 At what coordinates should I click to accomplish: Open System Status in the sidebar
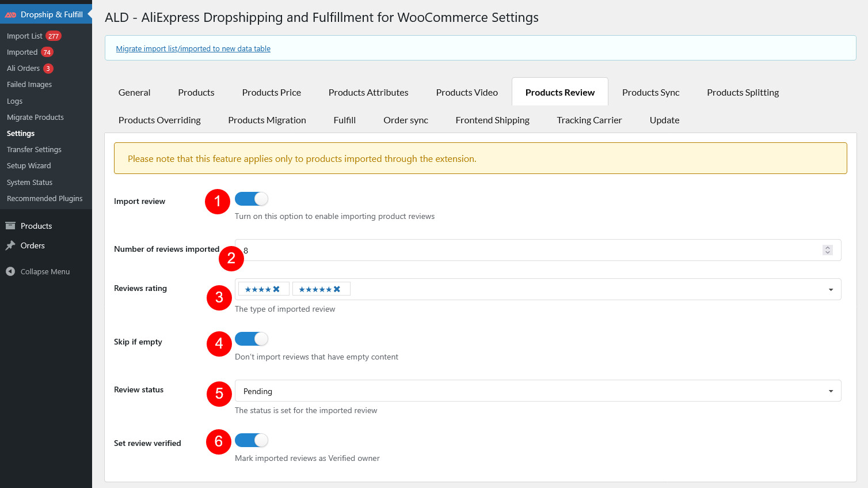[29, 182]
